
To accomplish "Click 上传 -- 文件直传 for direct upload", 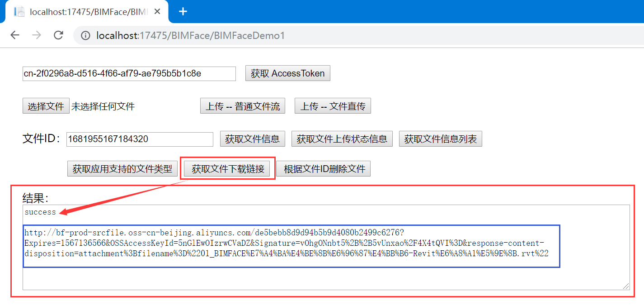I will tap(333, 105).
